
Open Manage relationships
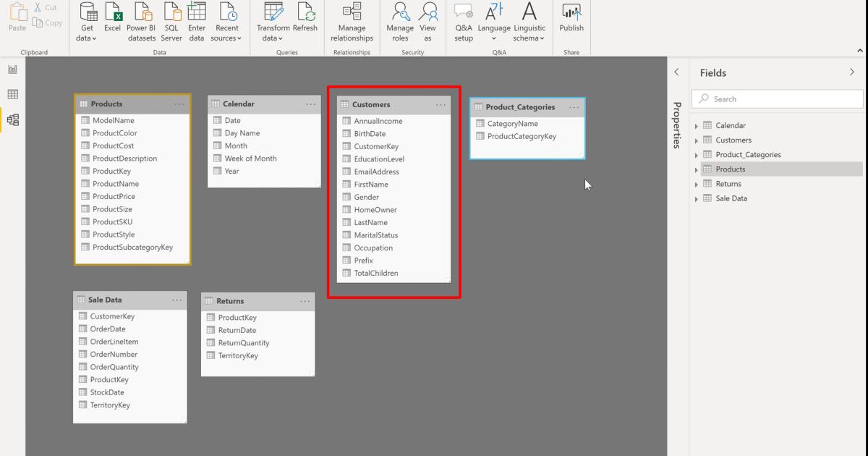tap(352, 22)
